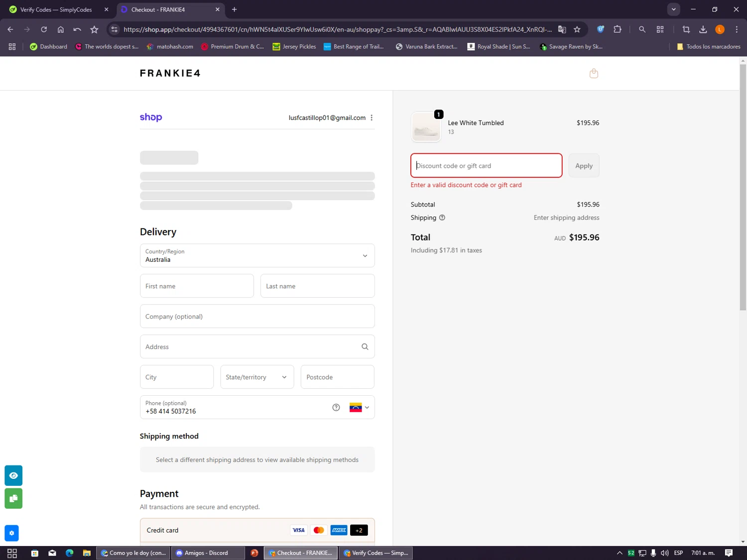Image resolution: width=747 pixels, height=560 pixels.
Task: Click the Last name field
Action: (x=317, y=286)
